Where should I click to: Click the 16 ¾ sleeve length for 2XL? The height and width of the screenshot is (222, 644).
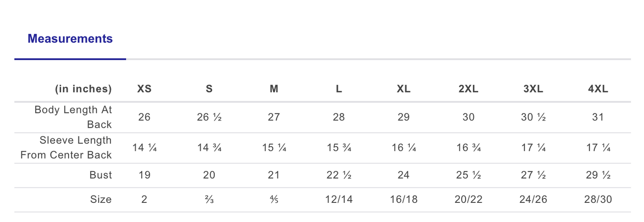pos(468,148)
